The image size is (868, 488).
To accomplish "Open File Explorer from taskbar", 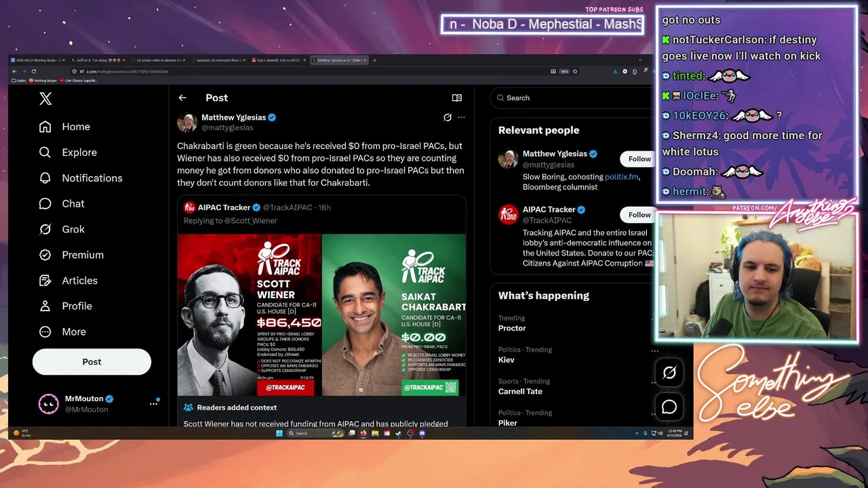I will pyautogui.click(x=375, y=433).
